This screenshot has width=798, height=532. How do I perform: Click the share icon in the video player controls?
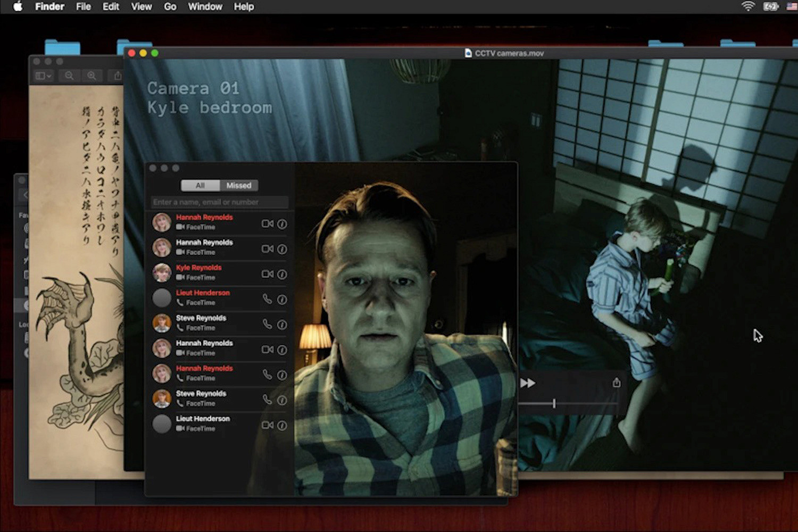click(616, 383)
